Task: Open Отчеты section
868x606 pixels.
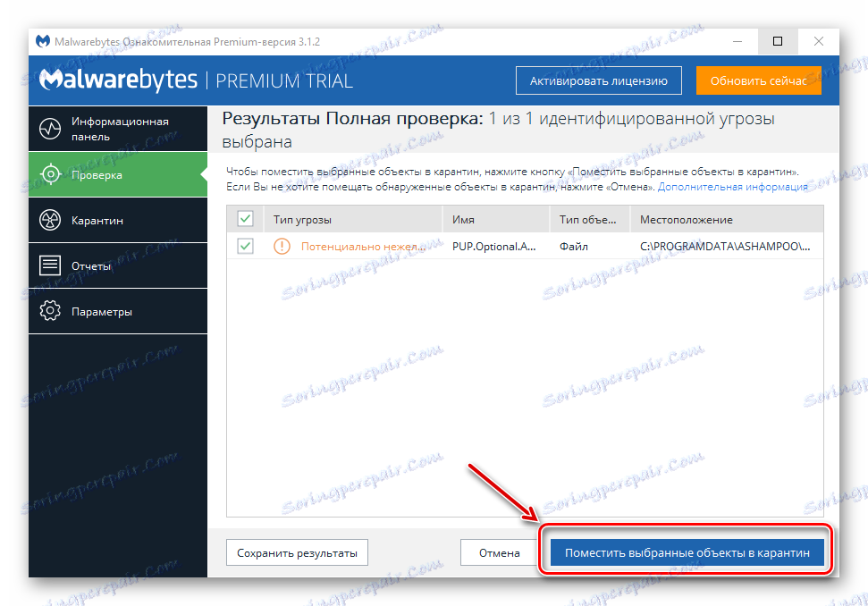Action: pyautogui.click(x=118, y=265)
